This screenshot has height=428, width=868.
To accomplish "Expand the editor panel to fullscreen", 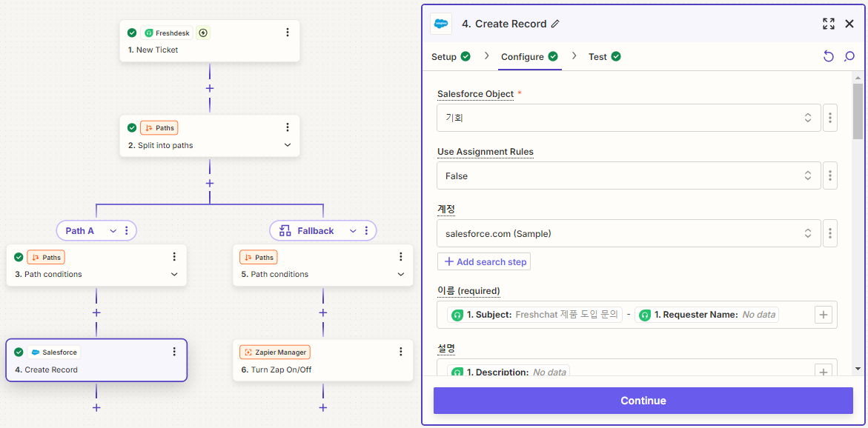I will tap(828, 24).
